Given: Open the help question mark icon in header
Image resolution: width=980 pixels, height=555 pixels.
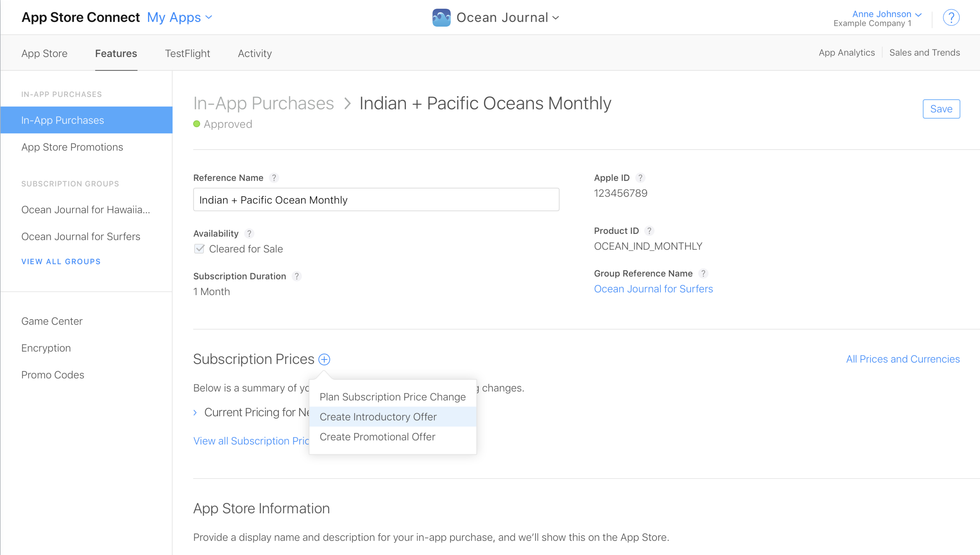Looking at the screenshot, I should coord(951,17).
